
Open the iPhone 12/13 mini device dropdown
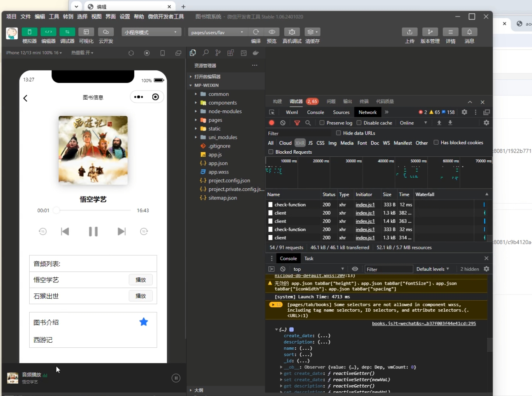point(34,53)
